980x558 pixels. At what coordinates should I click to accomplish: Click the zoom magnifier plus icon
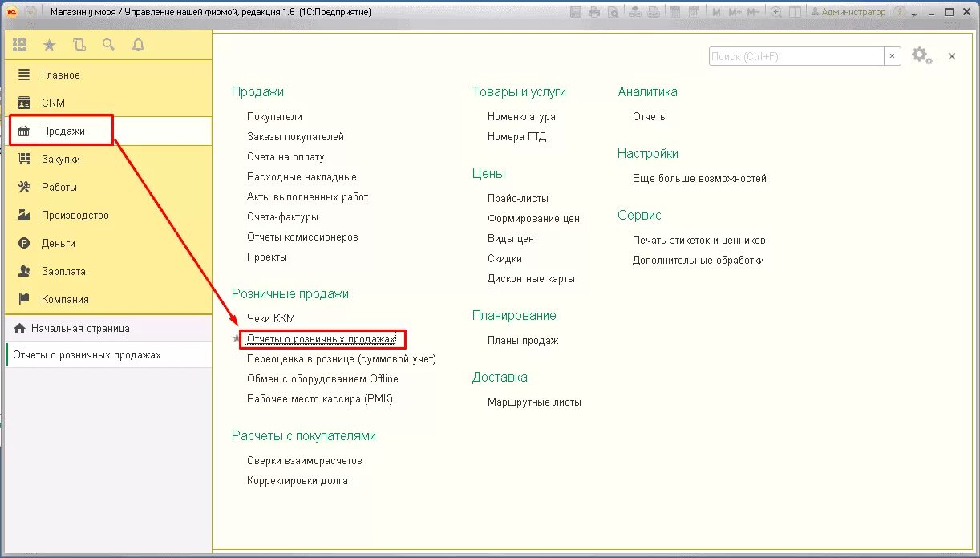pyautogui.click(x=776, y=12)
